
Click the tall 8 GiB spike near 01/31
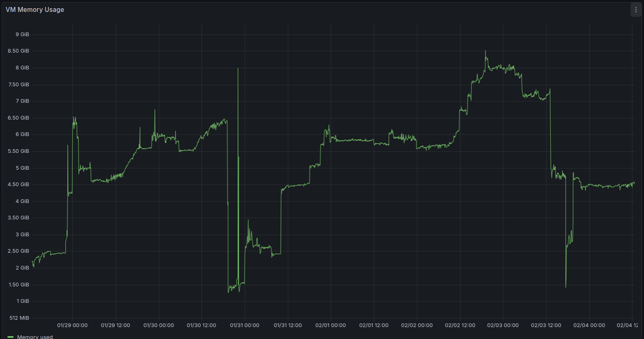(x=238, y=69)
